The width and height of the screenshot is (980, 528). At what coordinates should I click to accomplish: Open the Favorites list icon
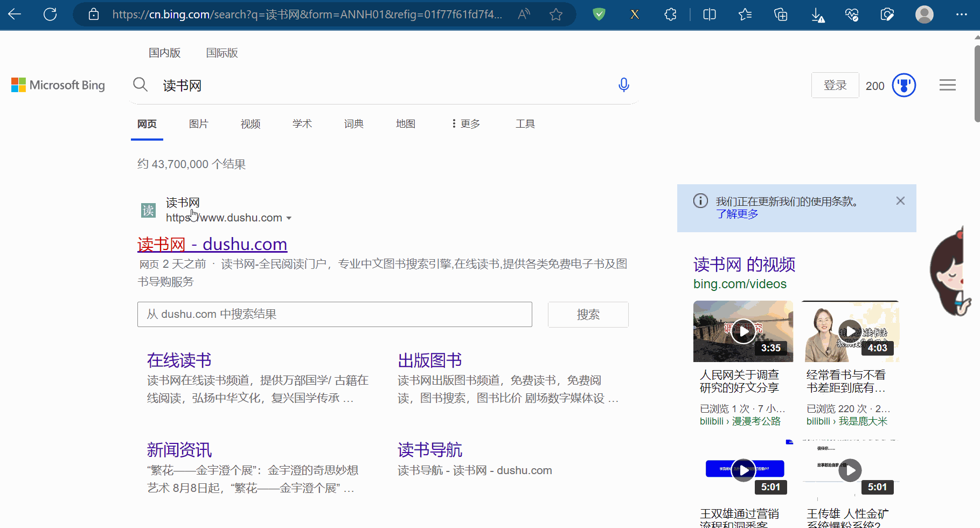pos(745,15)
